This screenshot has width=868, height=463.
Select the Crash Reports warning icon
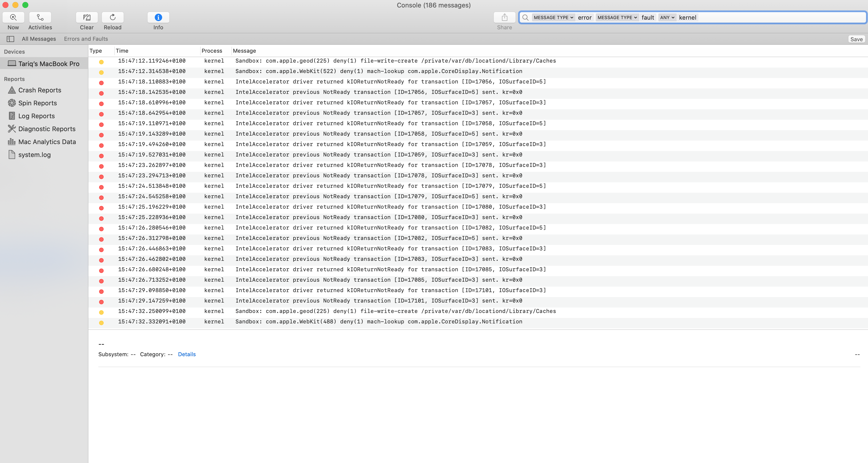(12, 90)
